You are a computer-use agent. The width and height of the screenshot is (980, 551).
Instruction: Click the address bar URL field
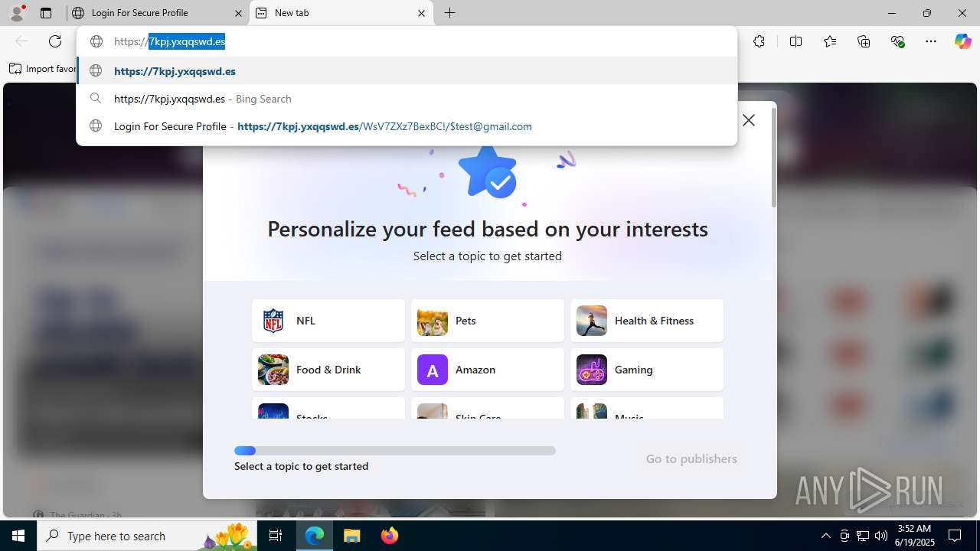coord(407,41)
